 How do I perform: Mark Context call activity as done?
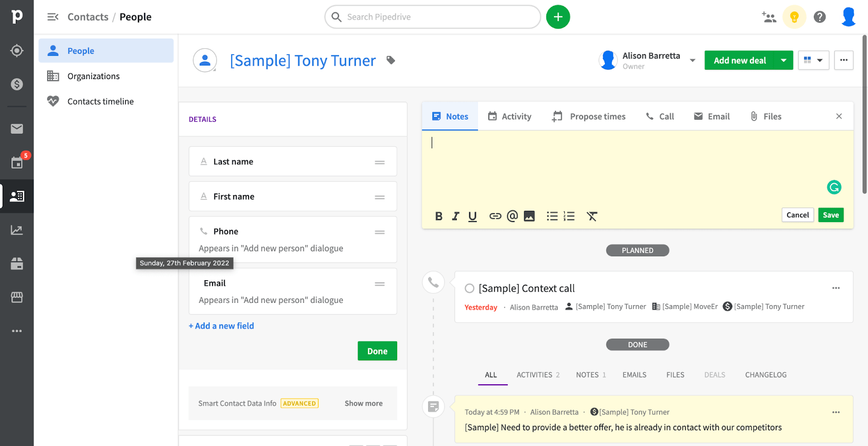(x=469, y=288)
